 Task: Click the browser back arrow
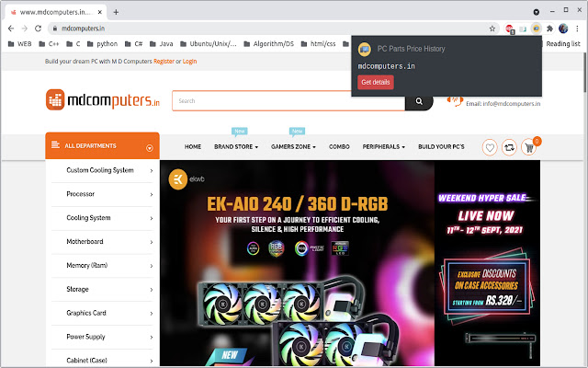[11, 29]
